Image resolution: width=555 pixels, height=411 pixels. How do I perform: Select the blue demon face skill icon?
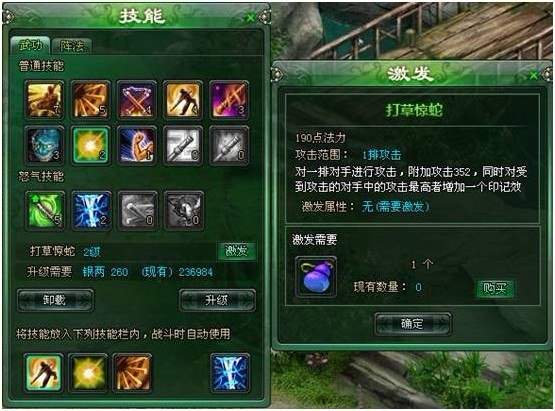(45, 145)
